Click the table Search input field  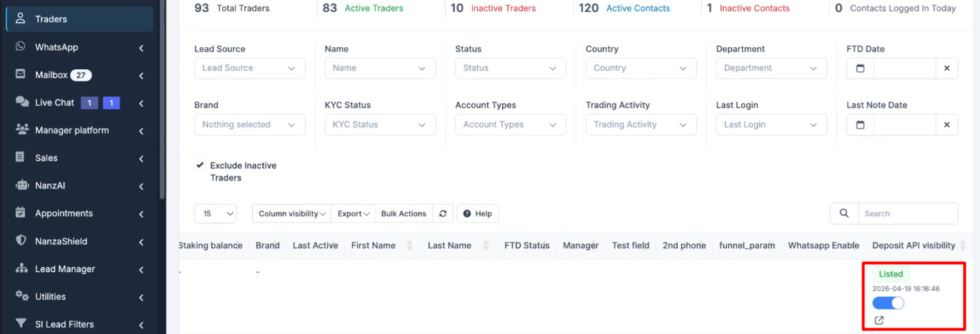[907, 213]
